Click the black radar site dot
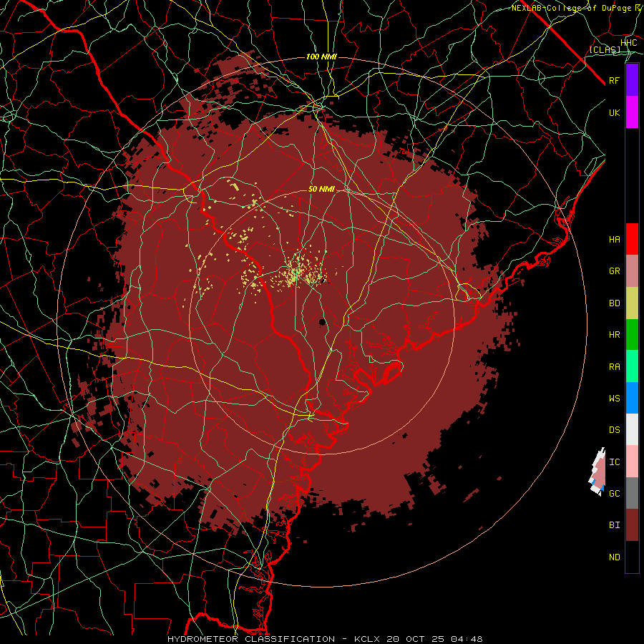 323,321
